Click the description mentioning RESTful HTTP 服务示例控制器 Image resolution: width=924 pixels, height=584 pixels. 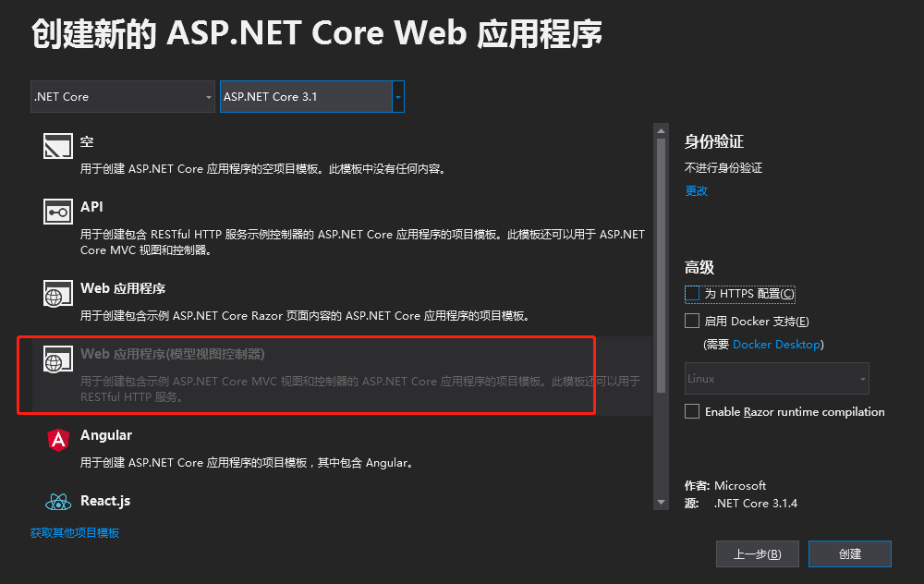(x=362, y=242)
